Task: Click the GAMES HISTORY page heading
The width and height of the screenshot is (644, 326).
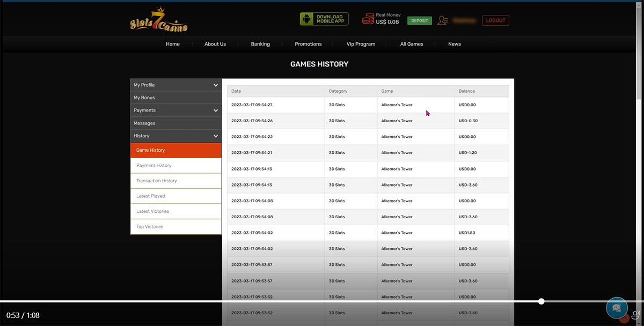Action: click(x=319, y=64)
